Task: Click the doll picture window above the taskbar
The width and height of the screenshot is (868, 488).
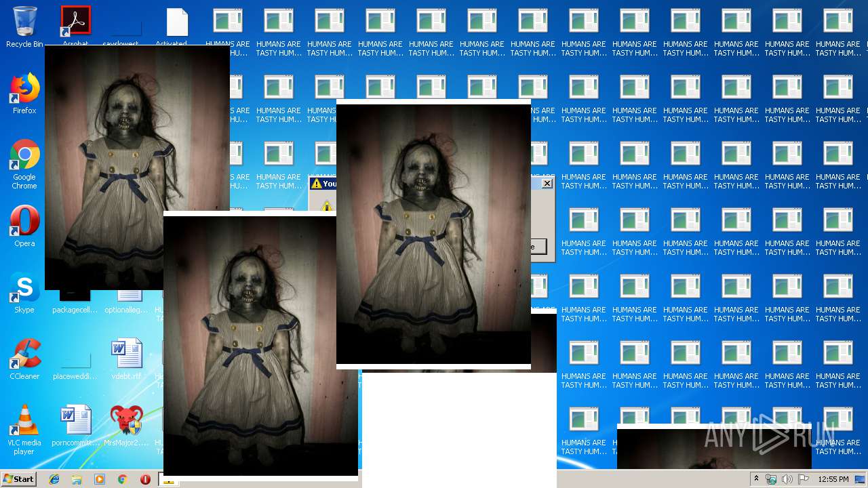Action: point(260,346)
